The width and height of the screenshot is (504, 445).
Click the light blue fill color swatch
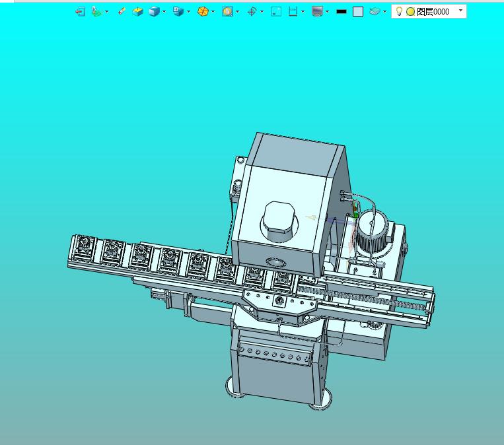point(358,12)
